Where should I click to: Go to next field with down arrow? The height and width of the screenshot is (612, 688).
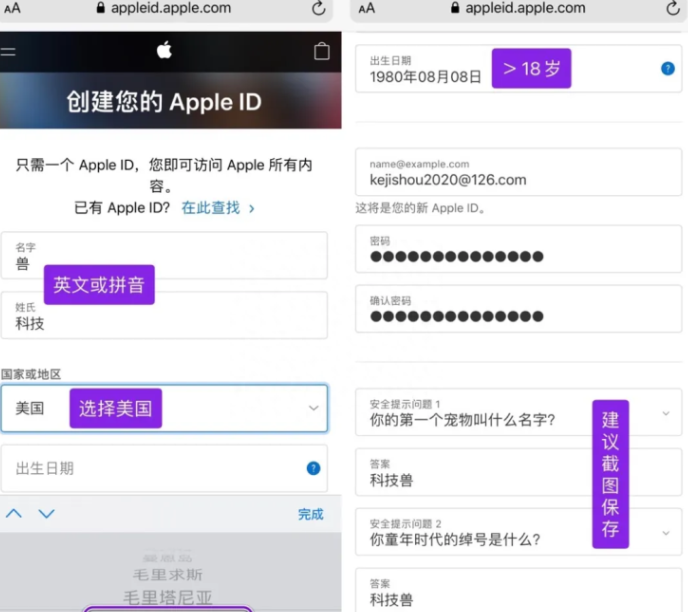[47, 513]
